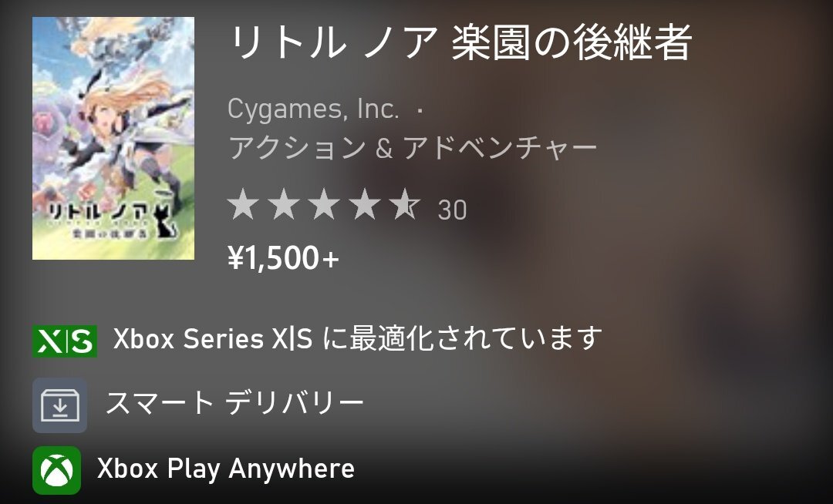Open the 30 reviews count
The width and height of the screenshot is (833, 504).
(452, 210)
